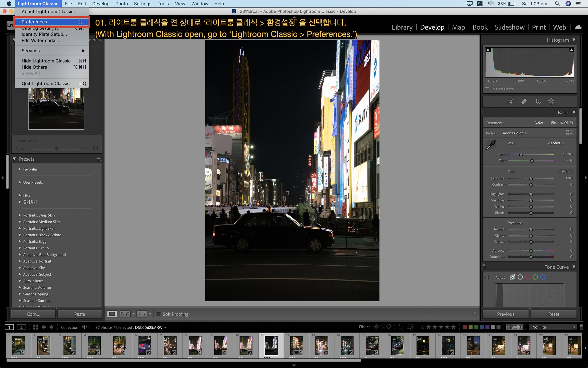Image resolution: width=588 pixels, height=368 pixels.
Task: Select the Healing brush tool
Action: (x=524, y=101)
